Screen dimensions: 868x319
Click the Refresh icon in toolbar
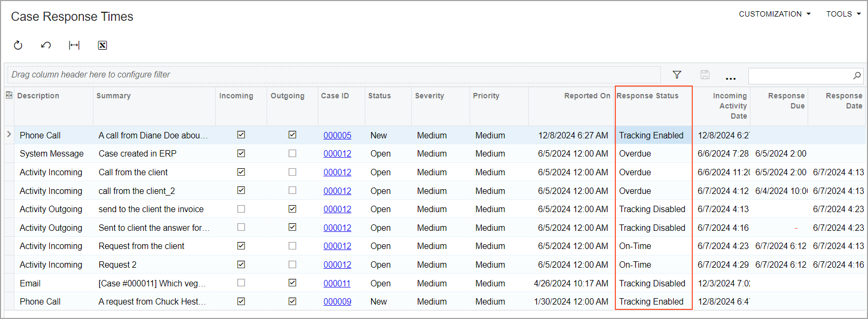(x=18, y=45)
